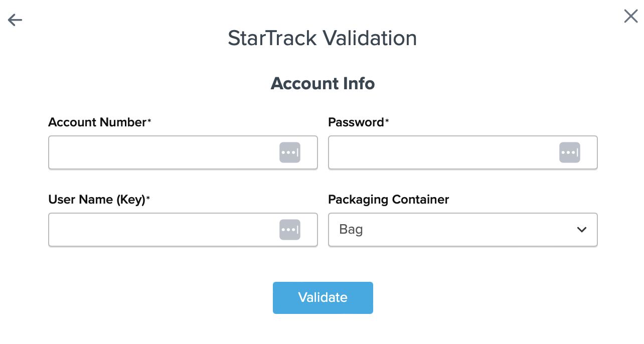Close the StarTrack Validation dialog
Screen dimensions: 644x344
click(x=630, y=16)
